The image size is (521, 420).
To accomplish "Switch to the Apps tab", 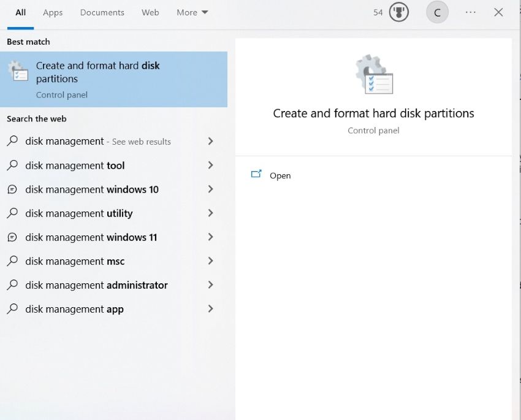I will tap(53, 12).
